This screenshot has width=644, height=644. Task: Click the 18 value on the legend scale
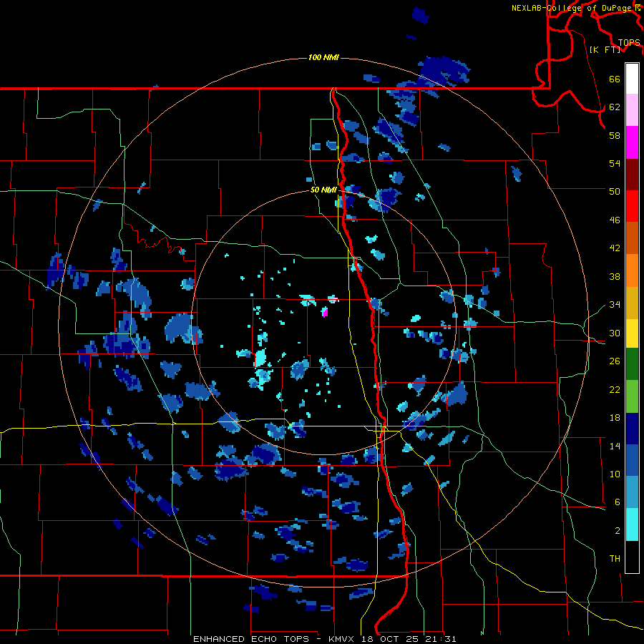tap(615, 418)
